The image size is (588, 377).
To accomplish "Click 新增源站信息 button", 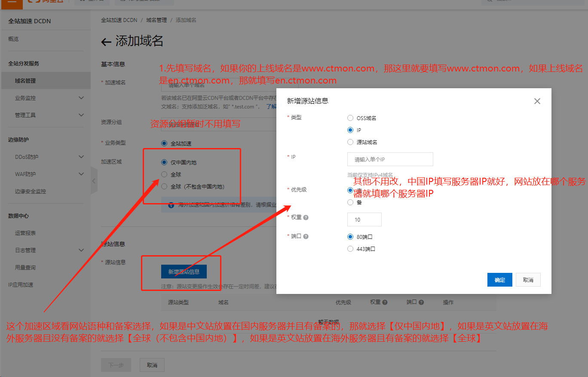I will pos(184,272).
